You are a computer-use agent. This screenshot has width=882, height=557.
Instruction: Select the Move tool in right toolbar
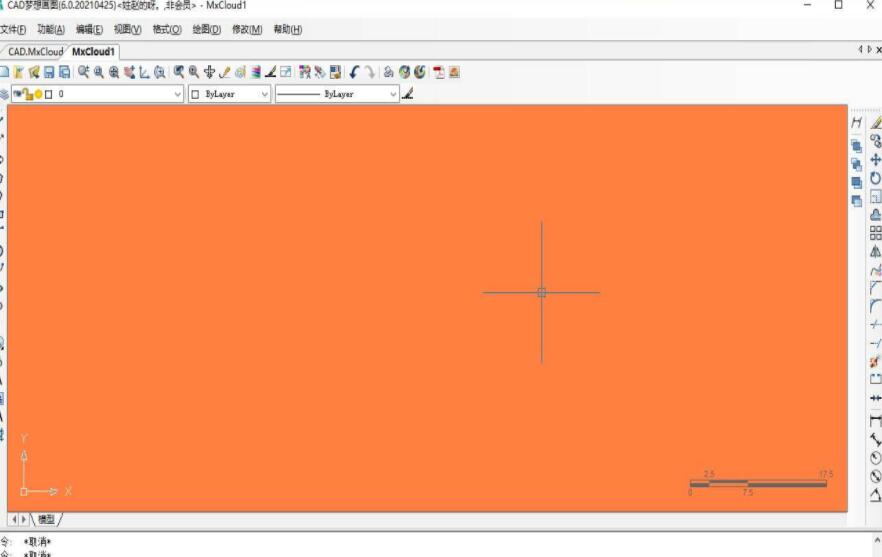pyautogui.click(x=876, y=160)
